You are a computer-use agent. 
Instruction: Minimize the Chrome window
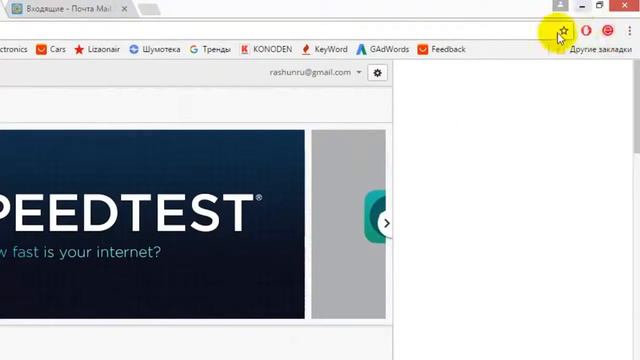(x=582, y=6)
